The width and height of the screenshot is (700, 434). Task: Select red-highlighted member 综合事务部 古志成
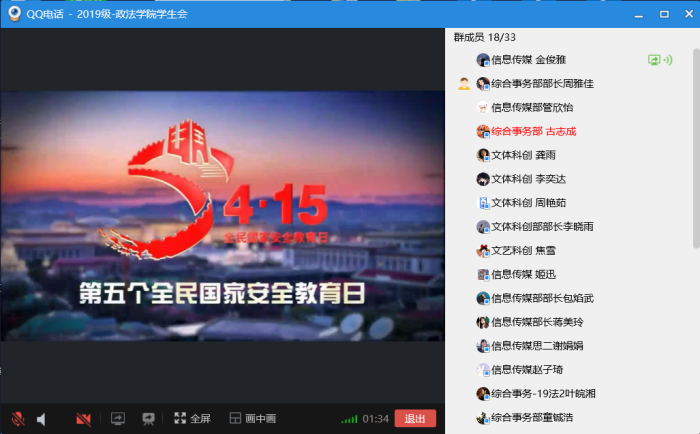[x=534, y=131]
